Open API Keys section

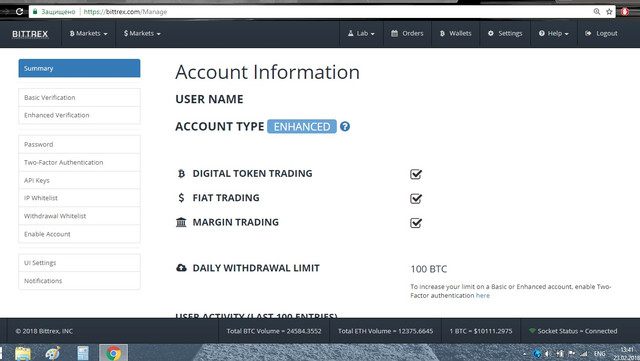click(x=79, y=180)
